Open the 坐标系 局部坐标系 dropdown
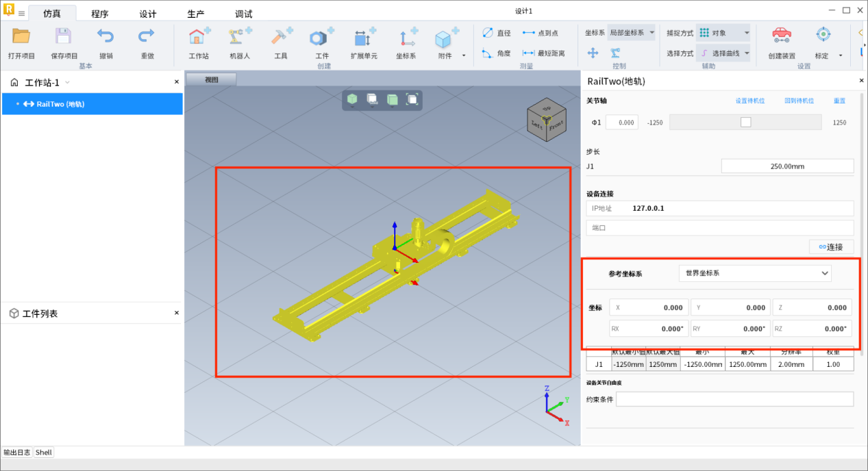The image size is (868, 471). point(632,33)
